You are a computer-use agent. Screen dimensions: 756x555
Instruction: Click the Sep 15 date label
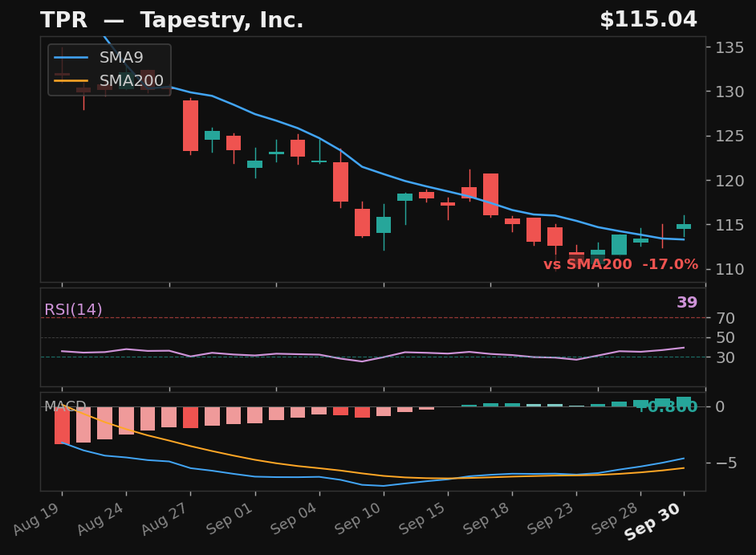(x=422, y=519)
